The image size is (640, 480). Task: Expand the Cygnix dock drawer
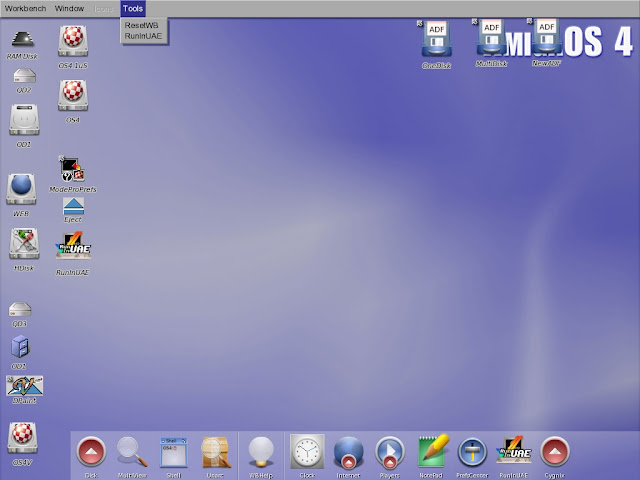pyautogui.click(x=555, y=453)
